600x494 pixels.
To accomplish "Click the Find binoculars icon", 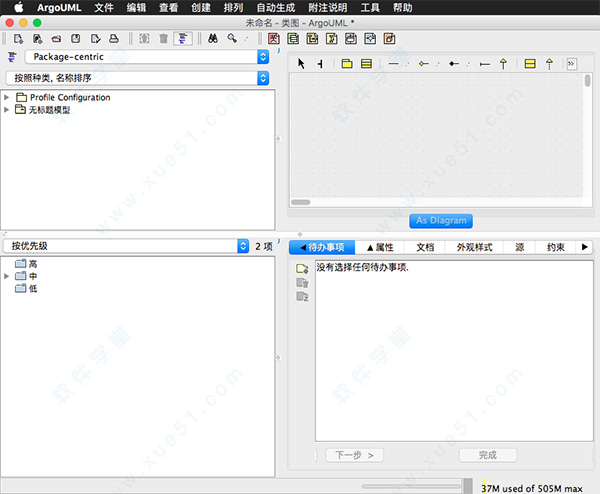I will click(x=213, y=39).
